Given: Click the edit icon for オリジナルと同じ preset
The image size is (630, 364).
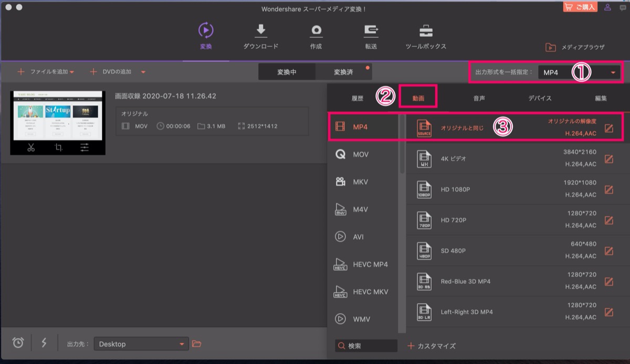Looking at the screenshot, I should click(609, 128).
